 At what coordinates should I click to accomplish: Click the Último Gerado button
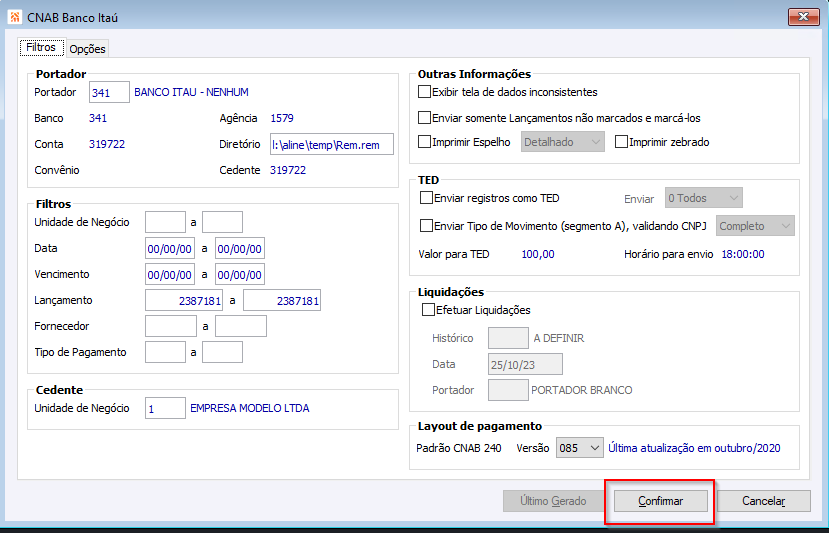pyautogui.click(x=553, y=501)
